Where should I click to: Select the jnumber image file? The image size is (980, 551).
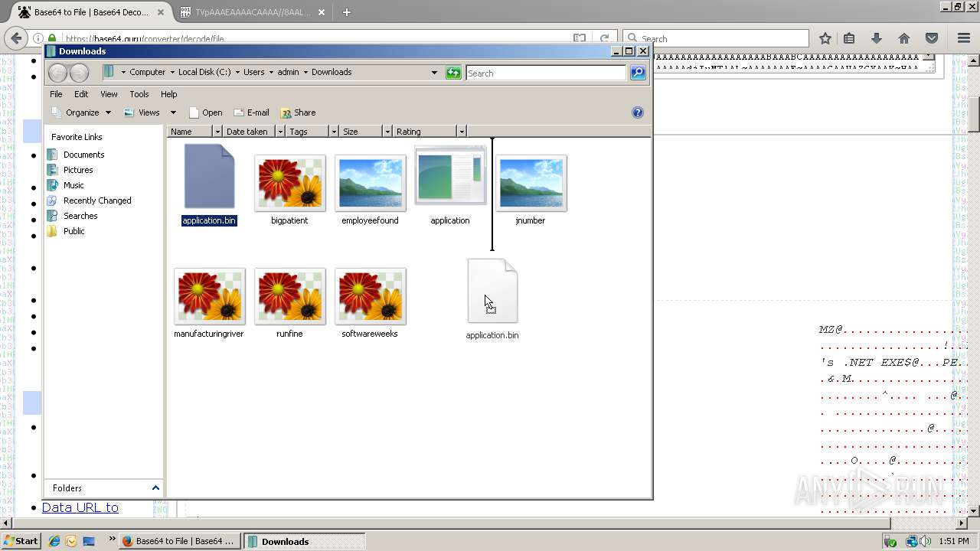click(x=531, y=183)
